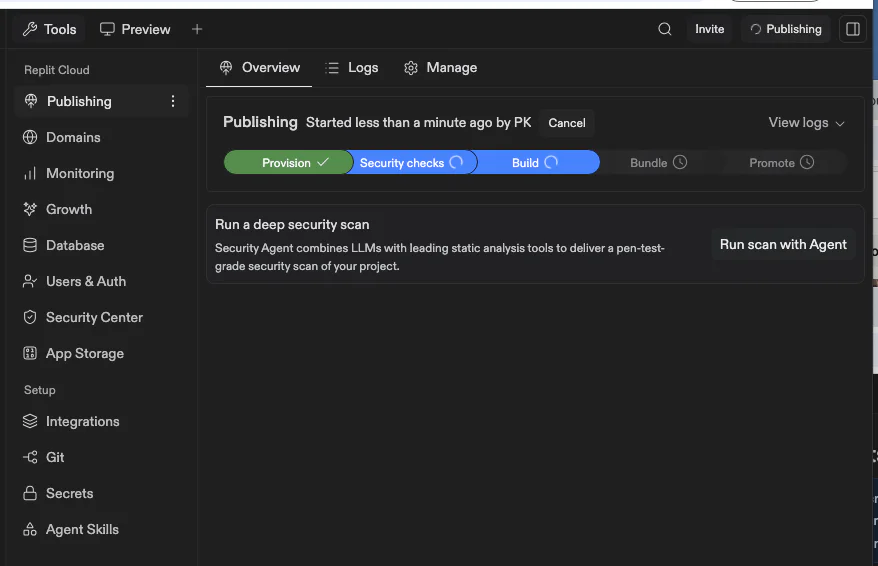Click the Preview monitor icon

point(107,29)
